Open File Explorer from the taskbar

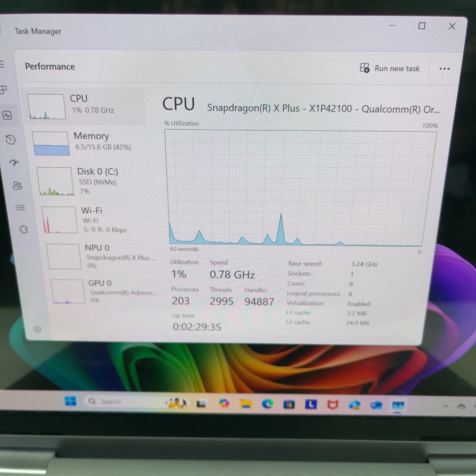click(x=246, y=404)
